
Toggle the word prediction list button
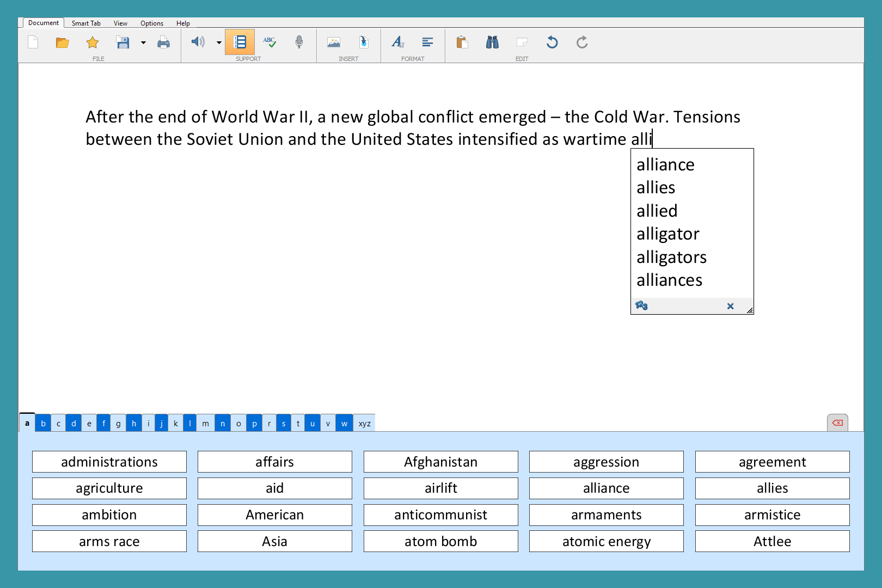point(240,42)
